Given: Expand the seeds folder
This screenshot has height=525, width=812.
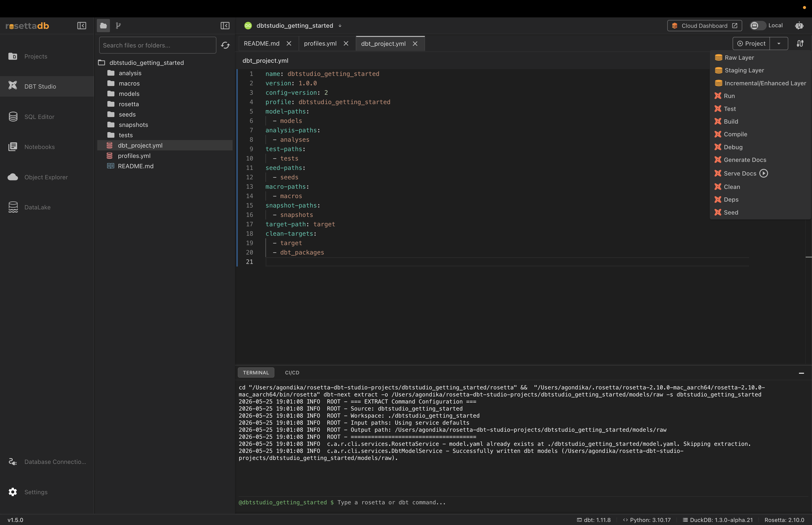Looking at the screenshot, I should [165, 114].
